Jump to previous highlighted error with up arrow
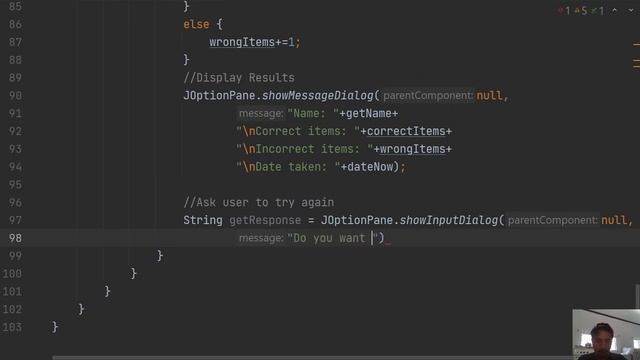Viewport: 640px width, 360px height. coord(615,11)
